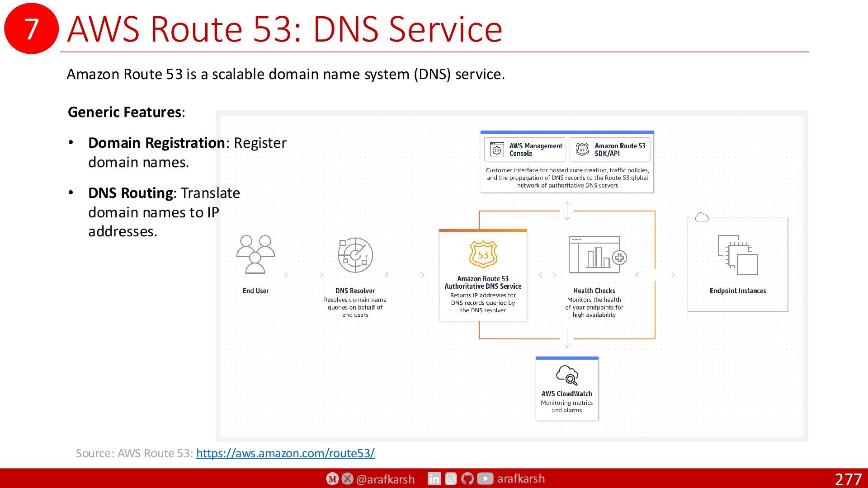Click the DNS Resolver radar icon
Viewport: 868px width, 488px height.
click(355, 255)
